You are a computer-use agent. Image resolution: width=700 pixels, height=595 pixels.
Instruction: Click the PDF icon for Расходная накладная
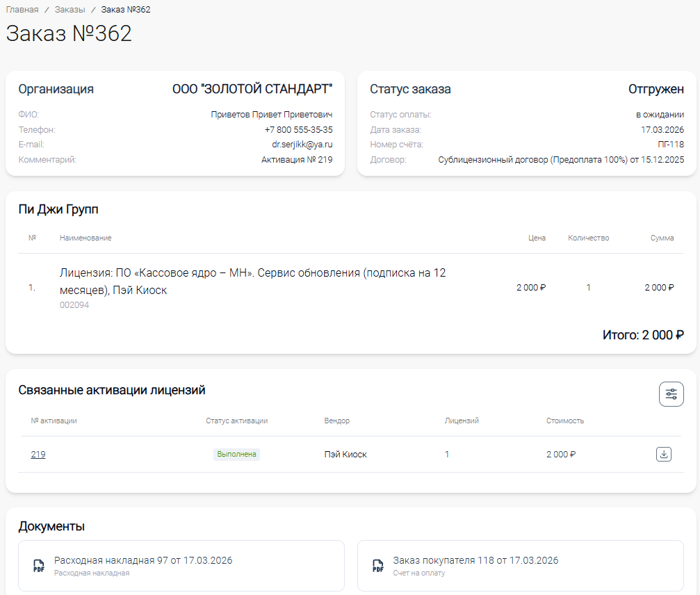[39, 566]
